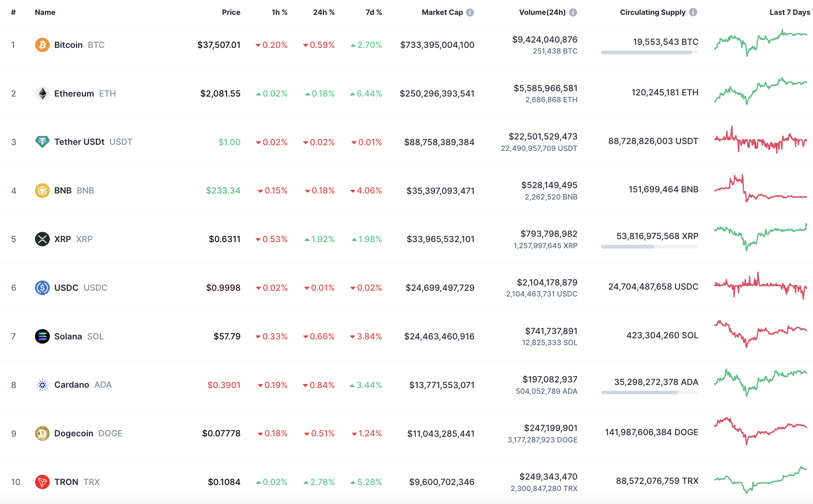Open the USDC coin name link
This screenshot has width=813, height=504.
(66, 288)
